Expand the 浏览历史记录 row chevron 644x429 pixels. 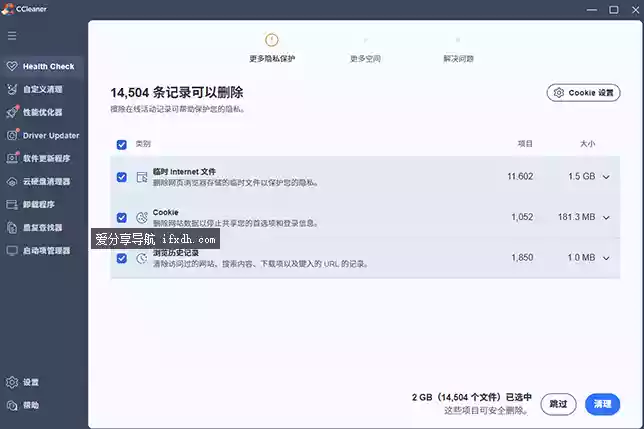[606, 258]
